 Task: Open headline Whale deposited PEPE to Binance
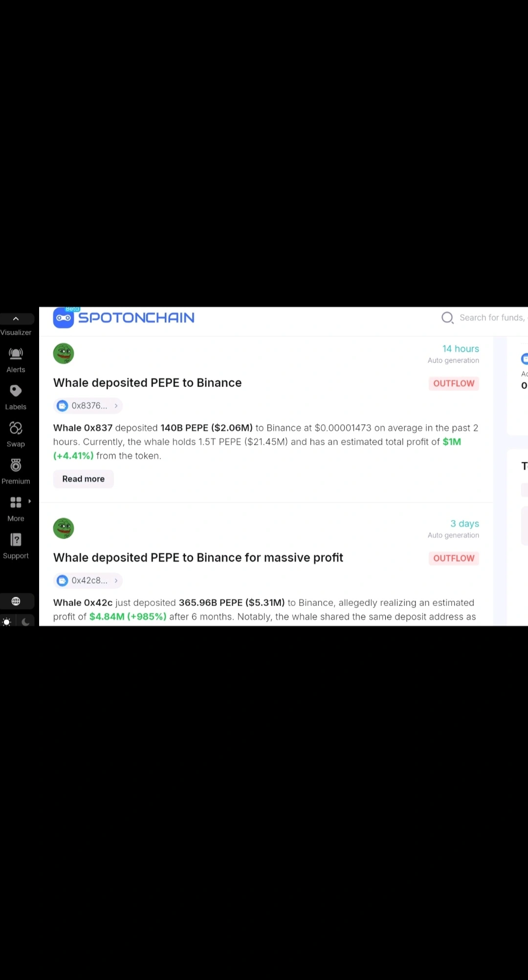click(x=148, y=383)
